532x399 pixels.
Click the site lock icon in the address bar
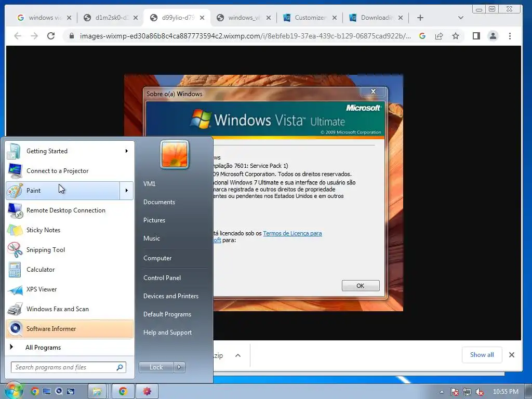tap(72, 36)
